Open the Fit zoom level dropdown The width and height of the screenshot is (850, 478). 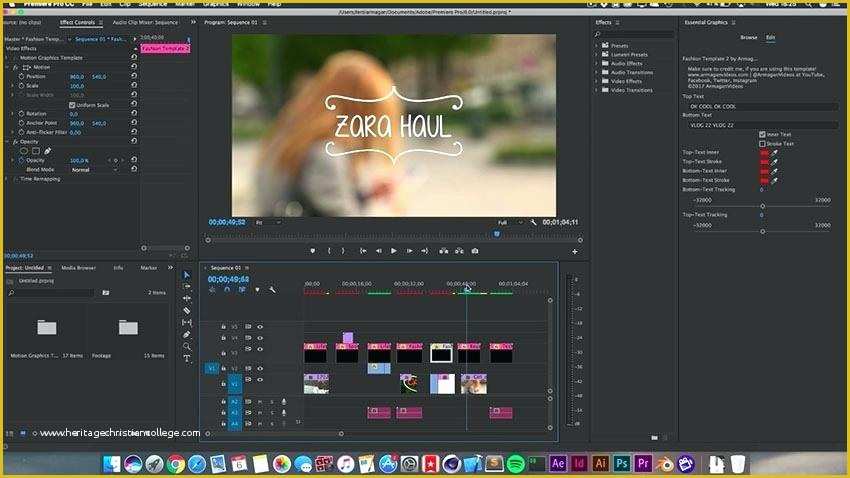pos(268,223)
